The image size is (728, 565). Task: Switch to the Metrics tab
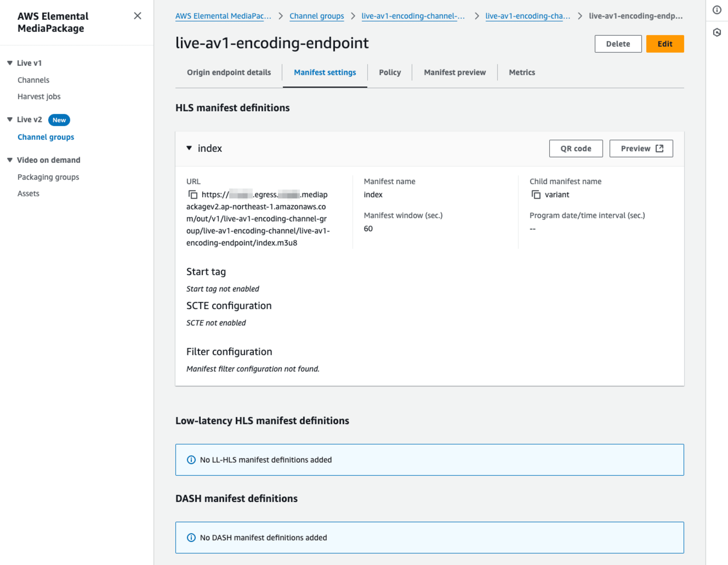[x=522, y=72]
